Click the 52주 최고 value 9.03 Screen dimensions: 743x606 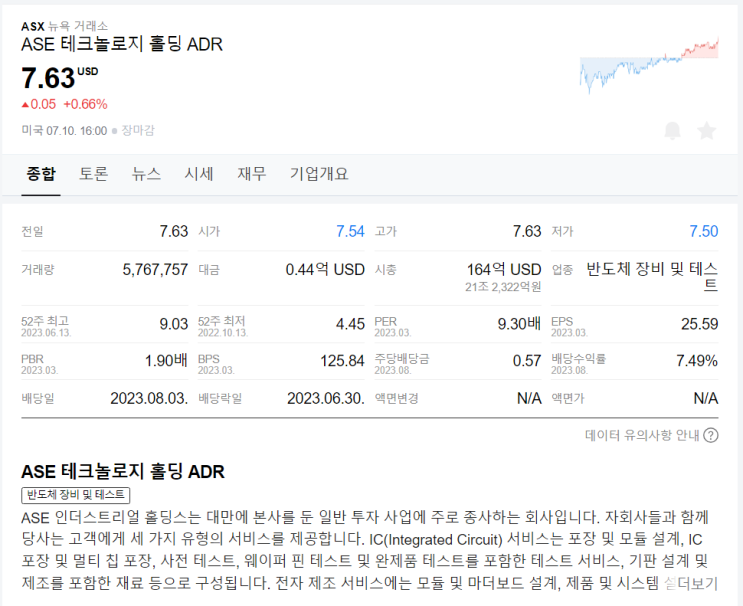[174, 324]
